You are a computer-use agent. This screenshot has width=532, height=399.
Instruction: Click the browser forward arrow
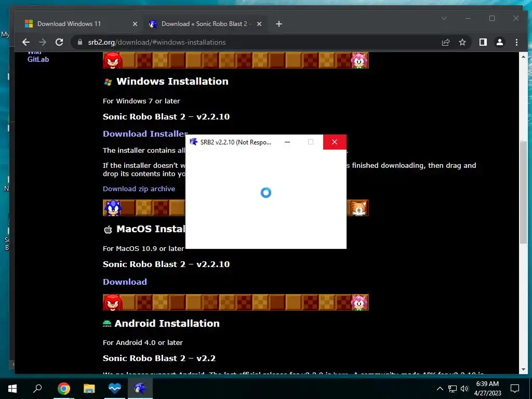(x=43, y=42)
